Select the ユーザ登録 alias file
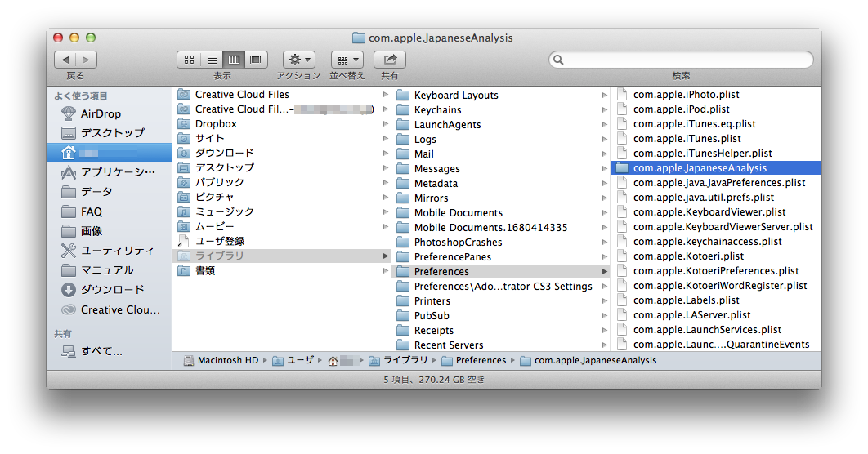This screenshot has height=454, width=868. click(282, 241)
